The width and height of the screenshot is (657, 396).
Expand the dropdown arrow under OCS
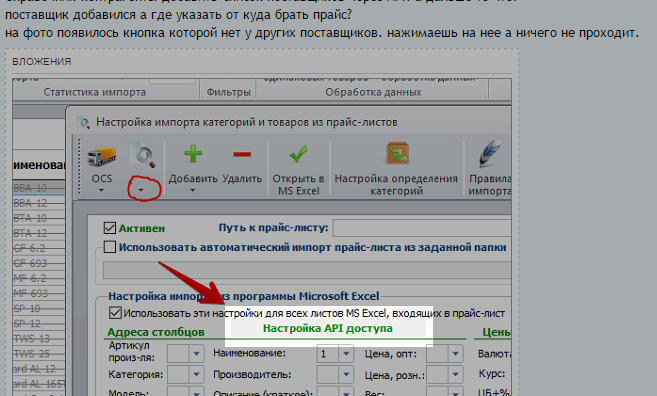[x=101, y=191]
